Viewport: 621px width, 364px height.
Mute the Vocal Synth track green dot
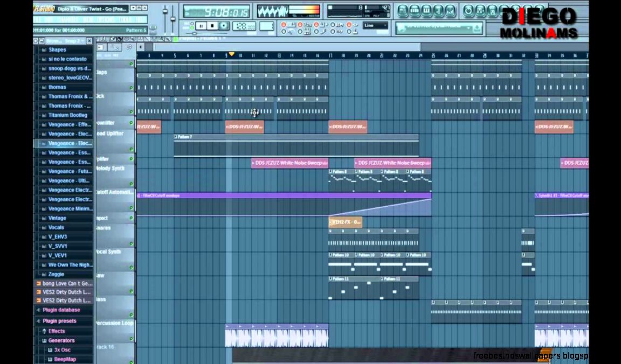pos(131,267)
